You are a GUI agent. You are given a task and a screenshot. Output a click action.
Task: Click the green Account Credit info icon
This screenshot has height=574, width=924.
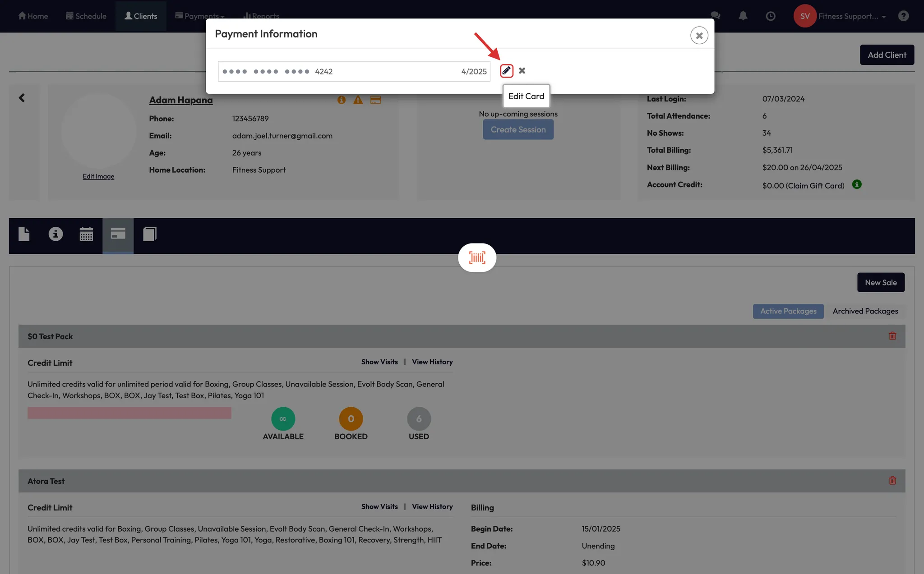856,184
